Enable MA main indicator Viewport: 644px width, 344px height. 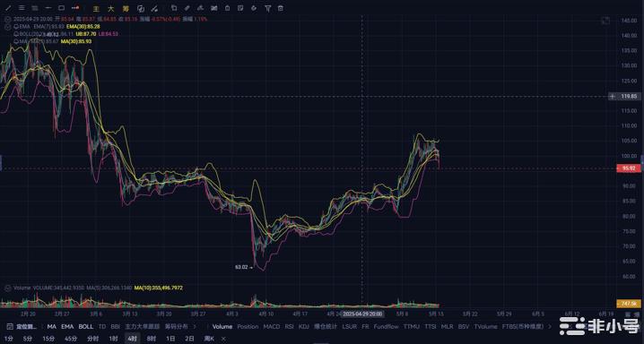tap(52, 327)
